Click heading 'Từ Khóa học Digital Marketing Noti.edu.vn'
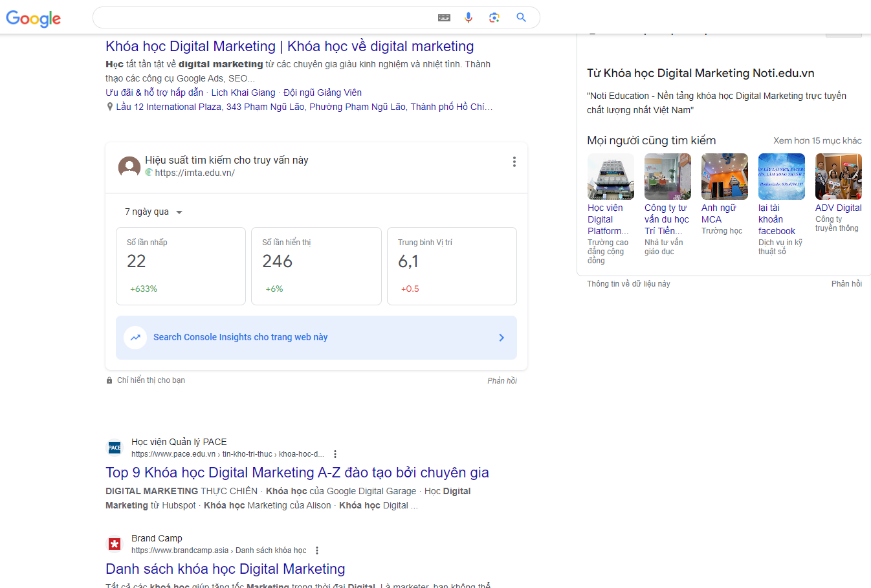 click(701, 73)
